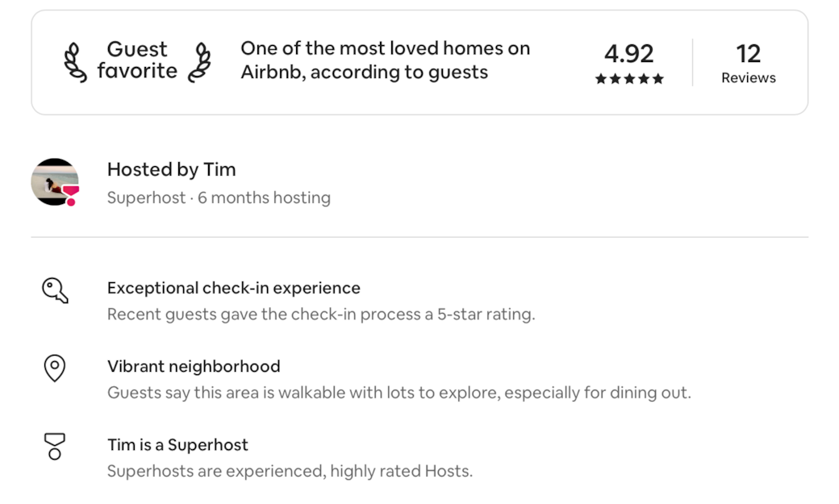Click the Tim is a Superhost heading

177,444
